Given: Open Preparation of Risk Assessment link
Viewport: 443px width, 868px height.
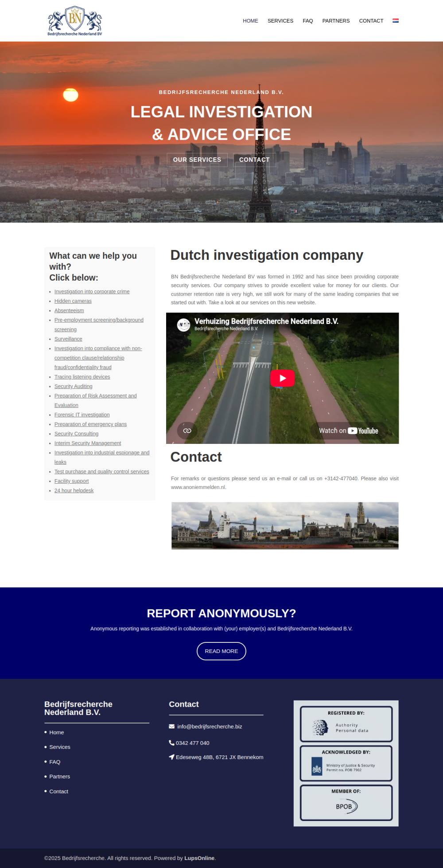Looking at the screenshot, I should pos(96,400).
